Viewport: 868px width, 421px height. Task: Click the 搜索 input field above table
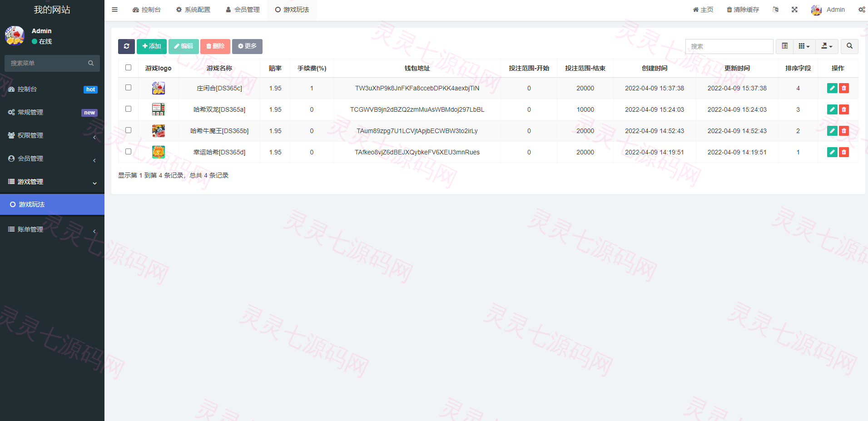pyautogui.click(x=729, y=46)
